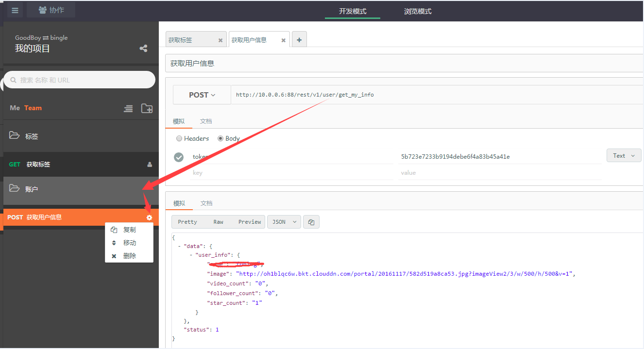Click the 我的项目 project title

(33, 49)
